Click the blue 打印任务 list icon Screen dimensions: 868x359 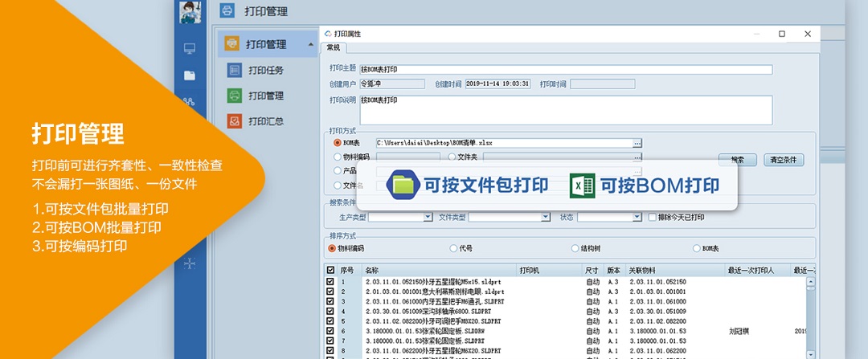235,70
